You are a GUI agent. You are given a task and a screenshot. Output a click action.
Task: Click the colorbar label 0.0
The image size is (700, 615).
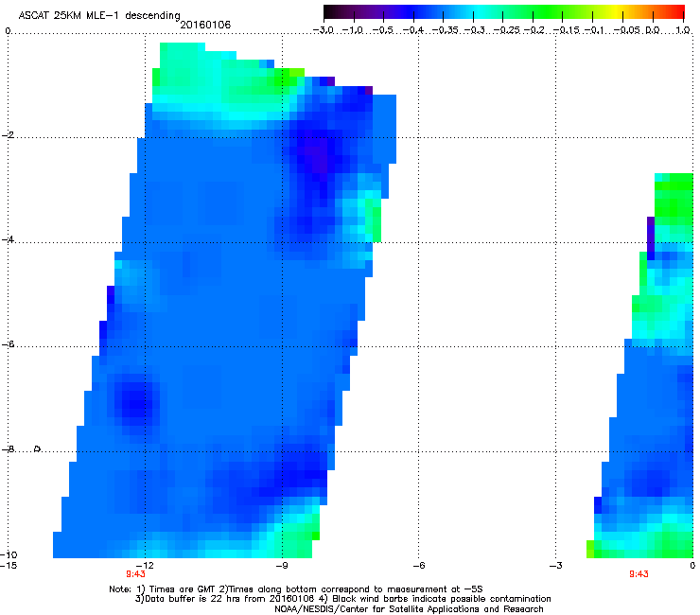653,30
